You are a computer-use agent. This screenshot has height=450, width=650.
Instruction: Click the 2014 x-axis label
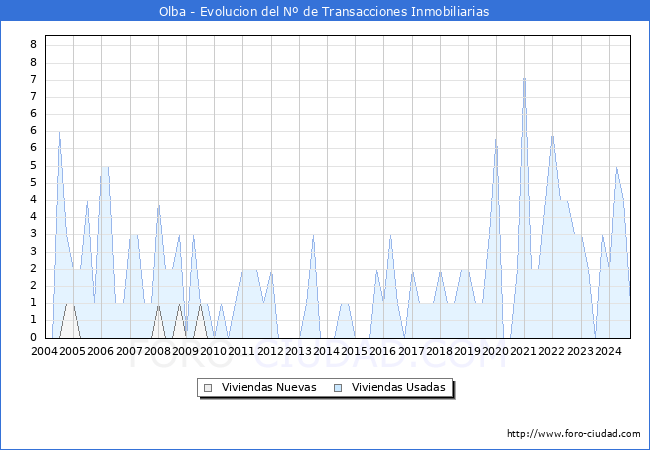[x=326, y=351]
